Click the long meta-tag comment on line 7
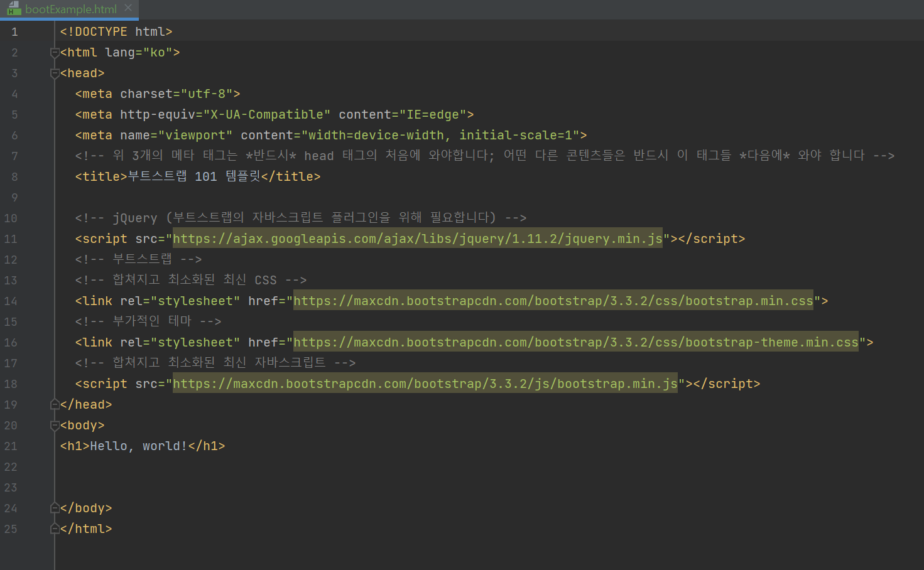924x570 pixels. 485,156
